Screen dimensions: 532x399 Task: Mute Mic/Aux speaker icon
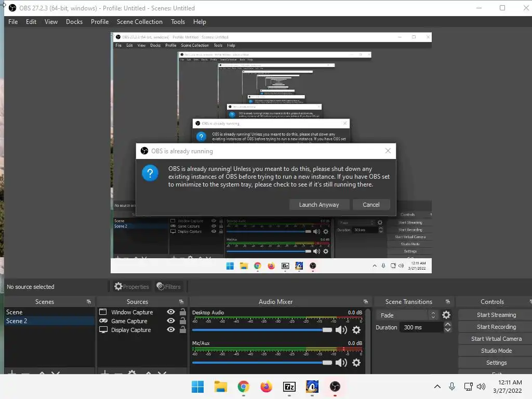(x=341, y=363)
